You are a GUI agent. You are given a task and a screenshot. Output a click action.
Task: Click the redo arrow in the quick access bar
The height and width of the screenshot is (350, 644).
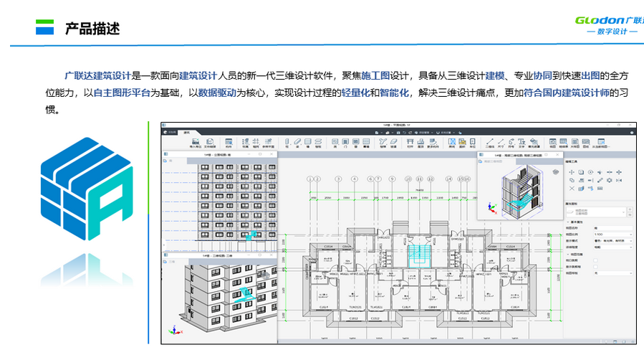click(410, 133)
